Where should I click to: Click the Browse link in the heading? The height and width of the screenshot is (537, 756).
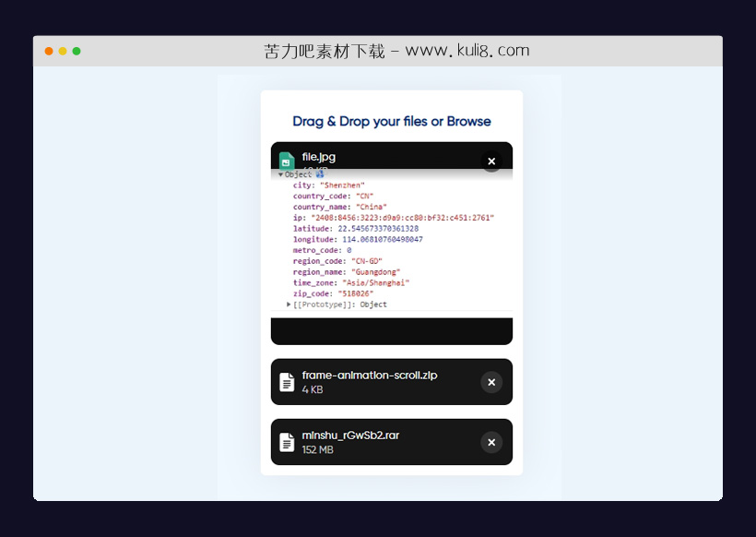tap(468, 122)
